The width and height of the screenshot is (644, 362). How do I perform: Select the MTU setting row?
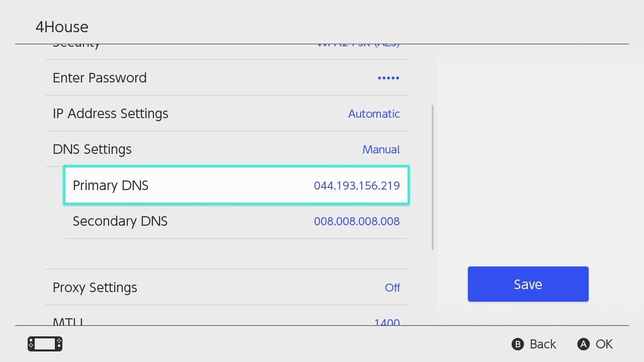tap(226, 322)
